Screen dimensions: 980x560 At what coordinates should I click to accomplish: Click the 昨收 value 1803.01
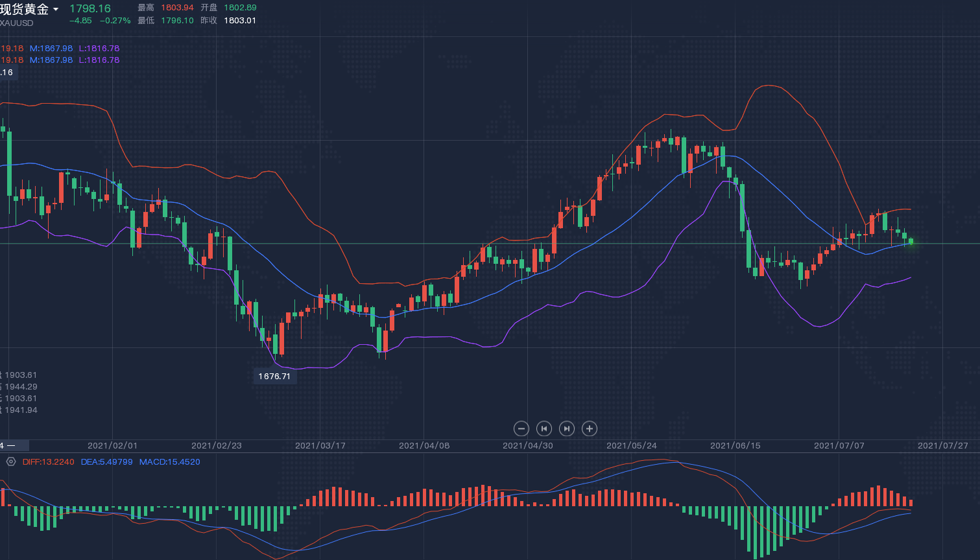pos(240,21)
